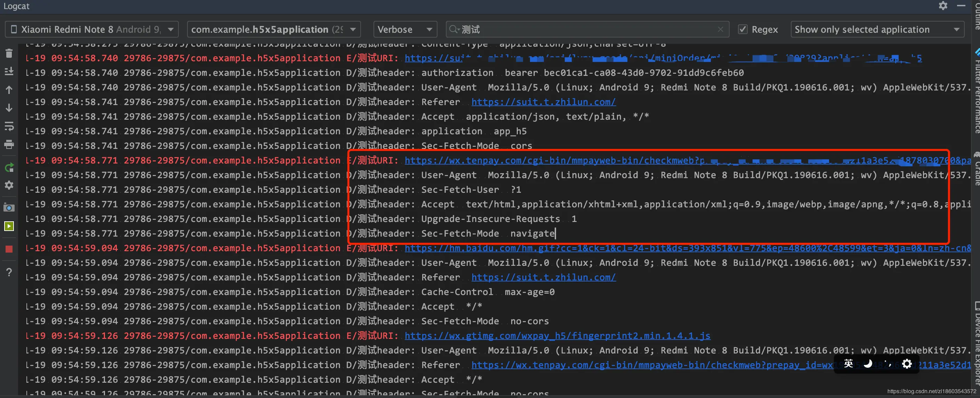
Task: Click the first suit.t.zhilun.com Referer link
Action: point(543,102)
